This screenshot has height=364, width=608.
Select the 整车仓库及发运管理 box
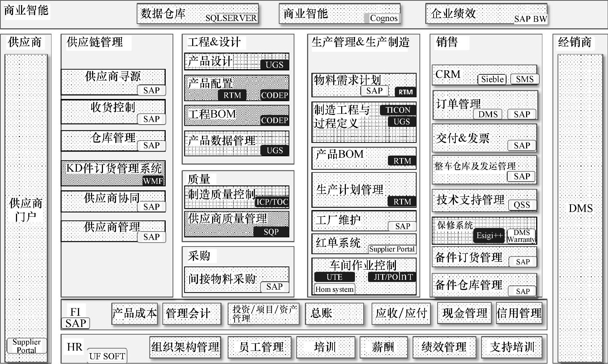coord(484,170)
